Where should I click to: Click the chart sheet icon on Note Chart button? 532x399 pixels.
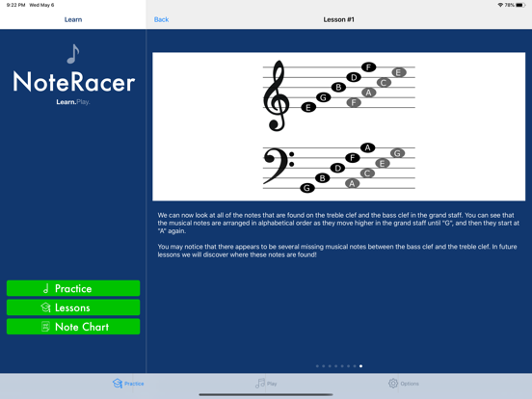pos(45,327)
